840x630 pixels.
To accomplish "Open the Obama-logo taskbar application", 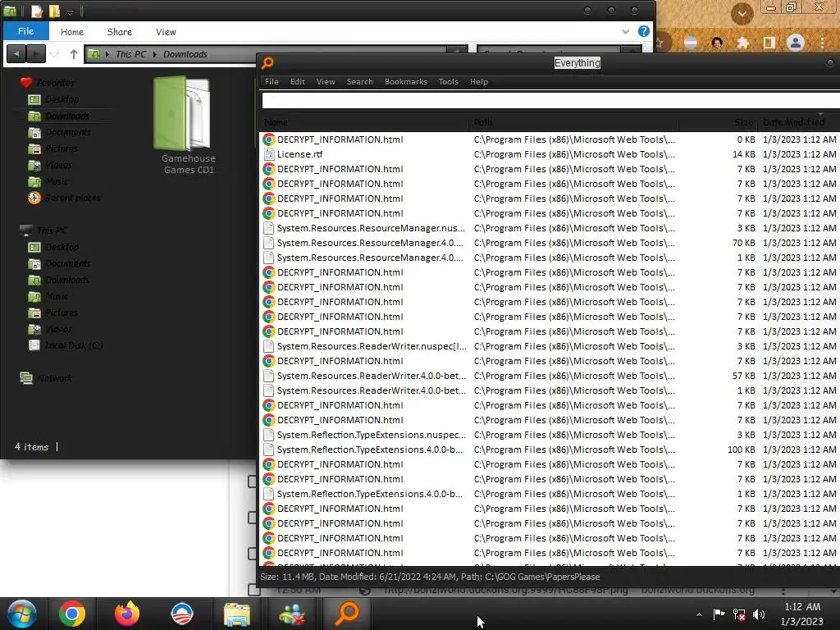I will (181, 614).
